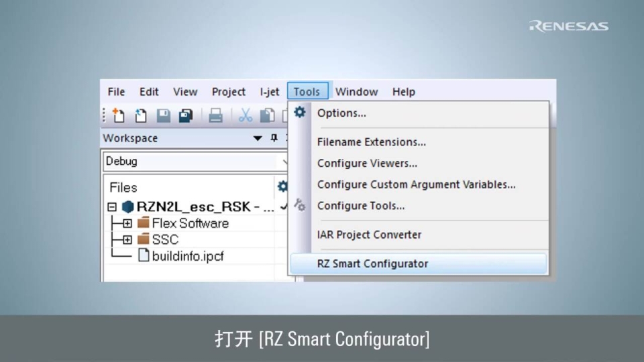Image resolution: width=644 pixels, height=362 pixels.
Task: Expand the SSC folder
Action: pos(127,239)
